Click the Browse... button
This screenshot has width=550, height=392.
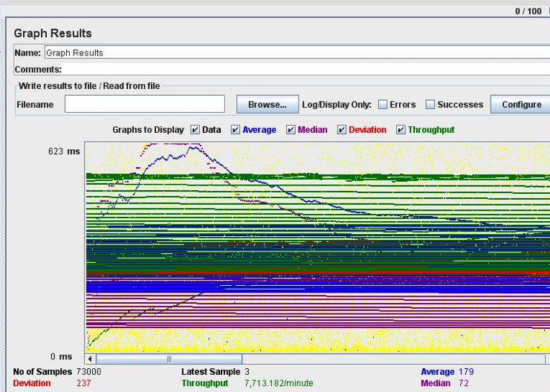pyautogui.click(x=268, y=105)
